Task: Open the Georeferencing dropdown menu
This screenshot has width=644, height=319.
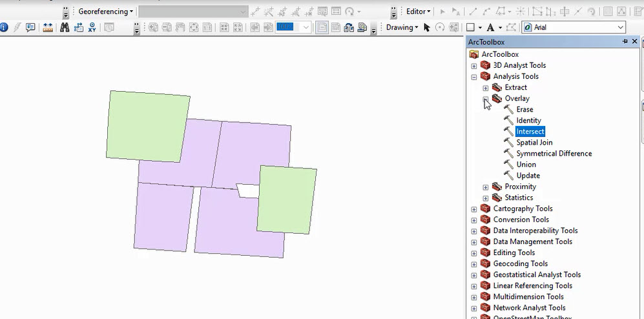Action: [106, 12]
